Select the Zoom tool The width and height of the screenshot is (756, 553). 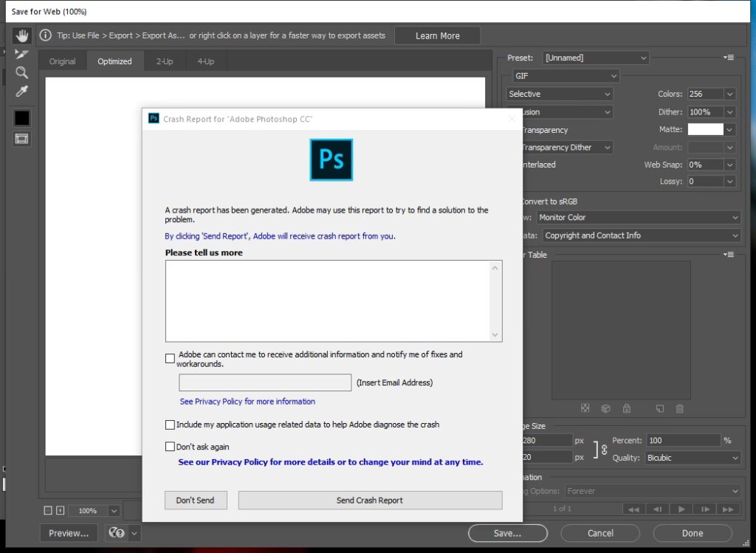click(x=21, y=72)
